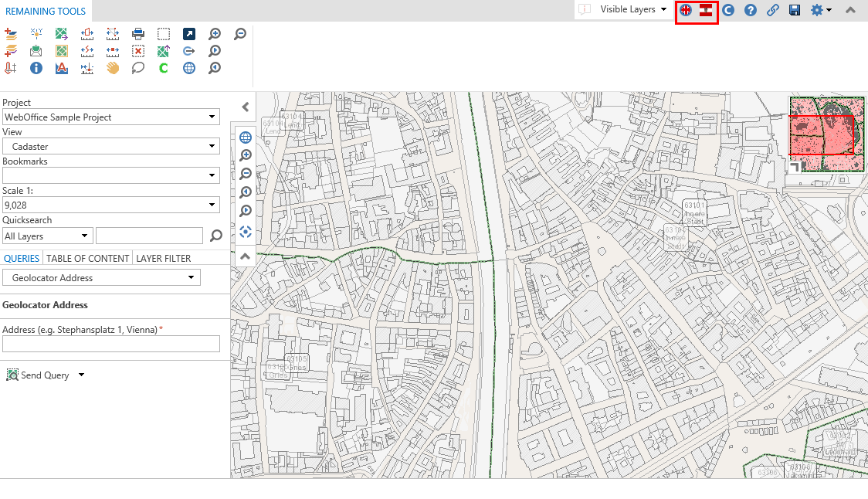The image size is (868, 499).
Task: Open help with the question mark icon
Action: click(x=750, y=10)
